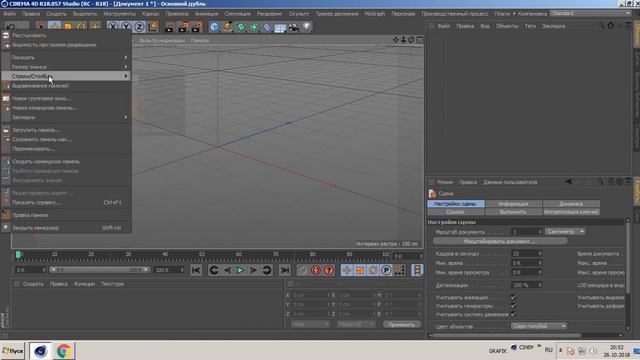Step to the previous frame
Image resolution: width=640 pixels, height=360 pixels.
[x=227, y=270]
